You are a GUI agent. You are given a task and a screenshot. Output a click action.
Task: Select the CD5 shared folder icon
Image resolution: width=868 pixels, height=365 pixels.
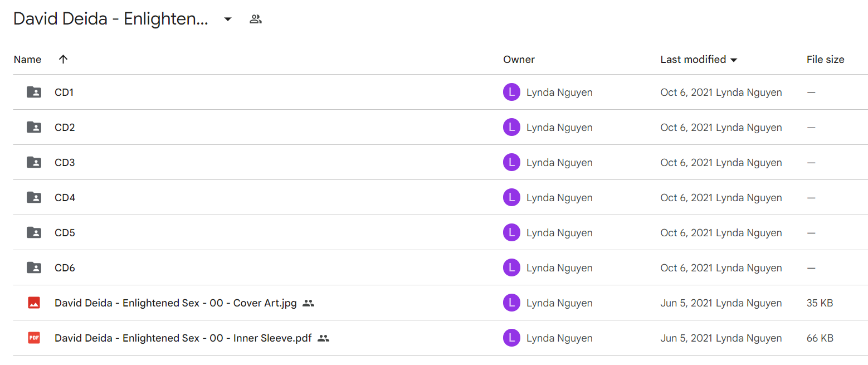[x=34, y=233]
